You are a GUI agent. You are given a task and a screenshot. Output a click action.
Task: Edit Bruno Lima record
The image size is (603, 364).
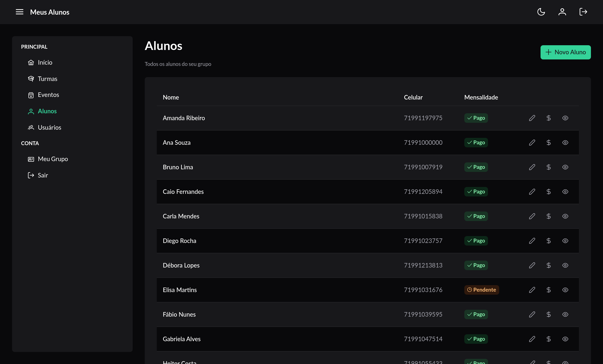[x=532, y=167]
